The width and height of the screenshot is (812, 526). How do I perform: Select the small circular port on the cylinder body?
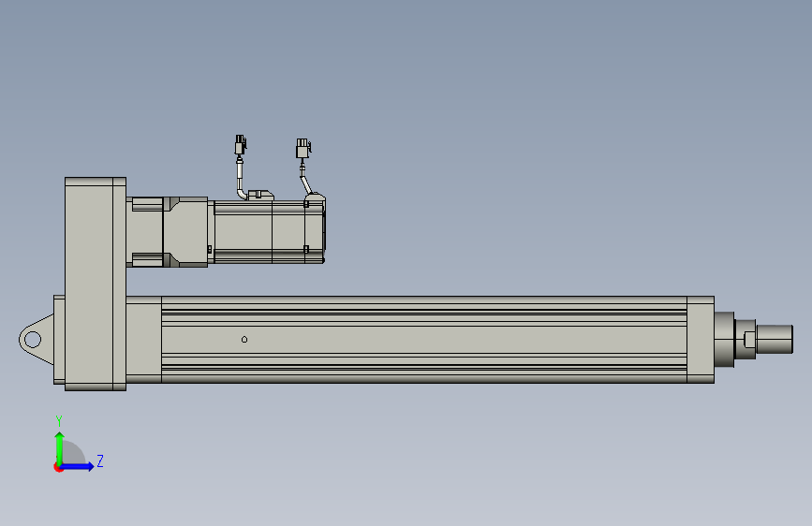244,340
